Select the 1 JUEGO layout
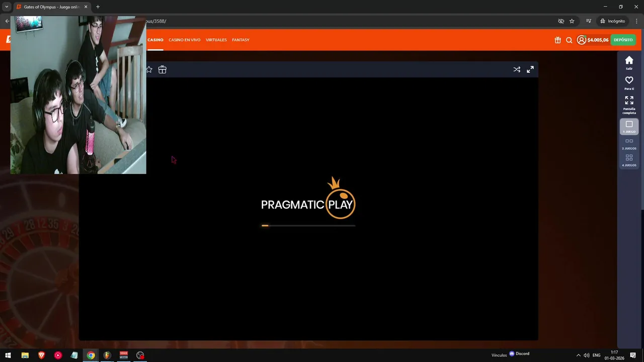The height and width of the screenshot is (362, 644). [629, 127]
